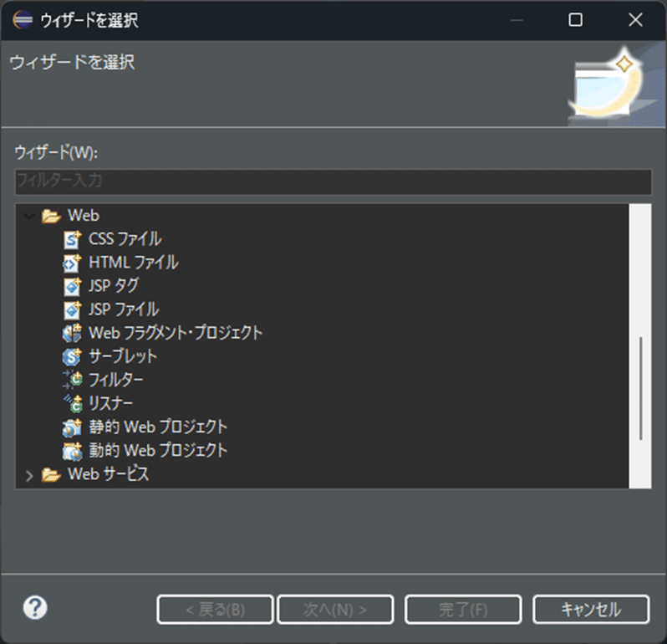Click the 静的 Web プロジェクト icon
The width and height of the screenshot is (667, 644).
[x=72, y=427]
